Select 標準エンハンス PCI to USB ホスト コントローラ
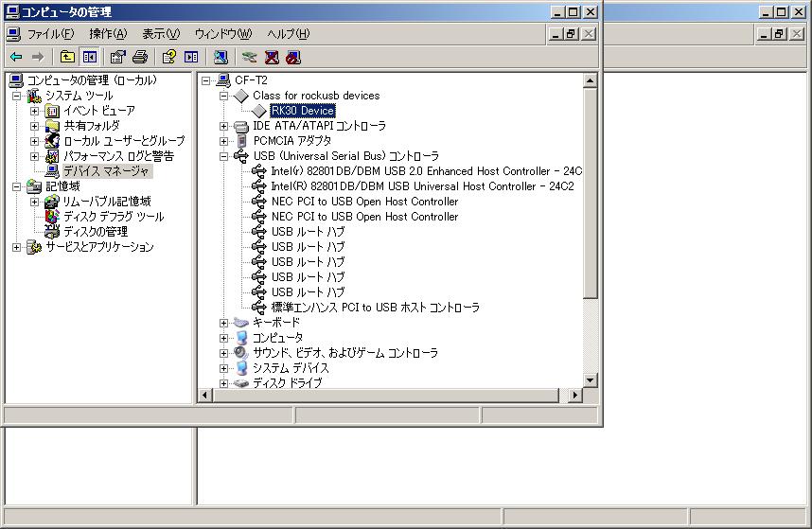Image resolution: width=812 pixels, height=529 pixels. pyautogui.click(x=375, y=308)
